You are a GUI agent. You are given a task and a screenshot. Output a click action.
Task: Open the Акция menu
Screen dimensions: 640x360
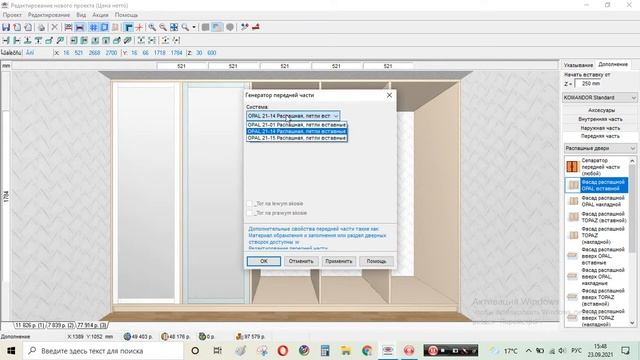coord(100,15)
